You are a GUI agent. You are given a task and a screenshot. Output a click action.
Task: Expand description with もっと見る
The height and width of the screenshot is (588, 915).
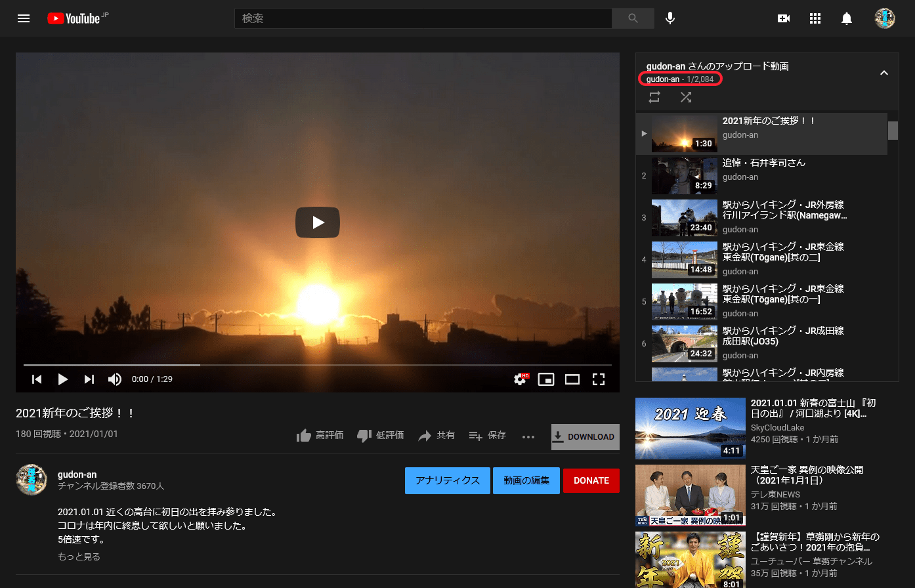79,556
